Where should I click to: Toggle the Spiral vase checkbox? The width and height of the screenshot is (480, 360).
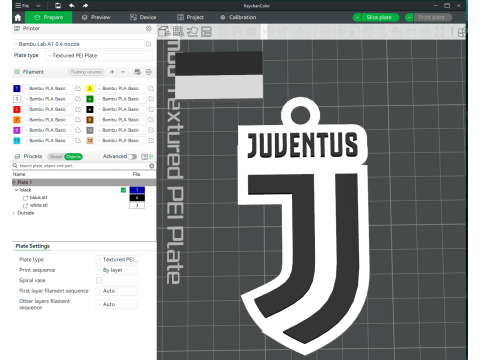99,280
